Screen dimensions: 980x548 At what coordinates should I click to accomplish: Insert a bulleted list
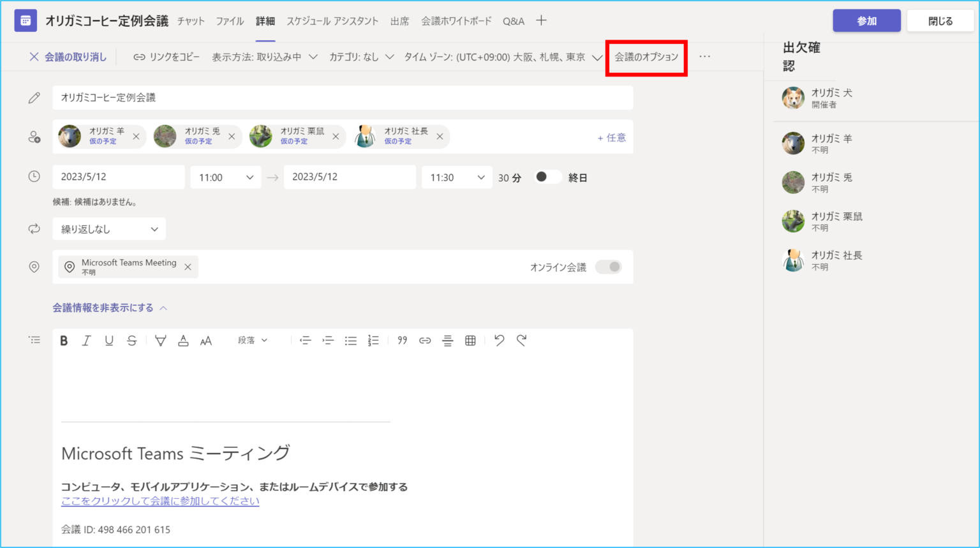[x=351, y=341]
